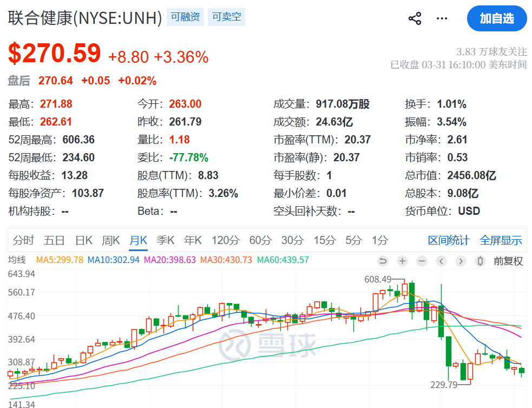Zoom out on the candlestick chart
532x408 pixels.
[421, 261]
